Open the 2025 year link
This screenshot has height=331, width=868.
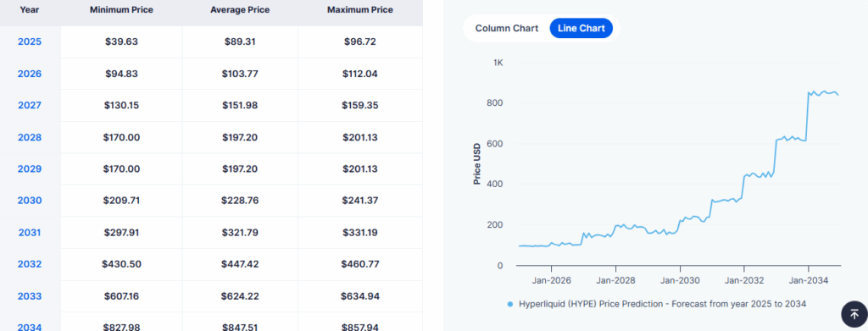(x=30, y=41)
